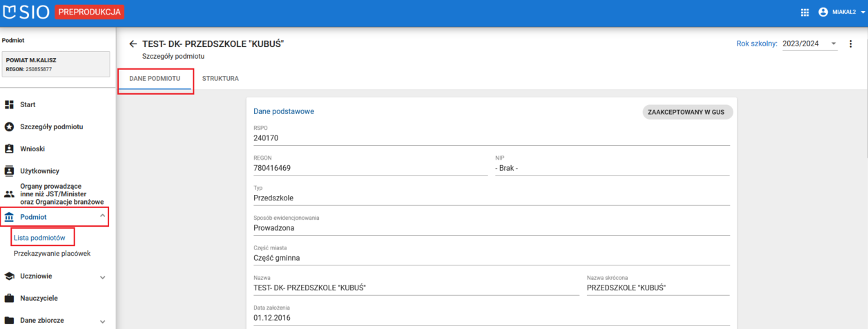Viewport: 868px width, 329px height.
Task: Collapse the Podmiot sidebar section
Action: [x=103, y=217]
